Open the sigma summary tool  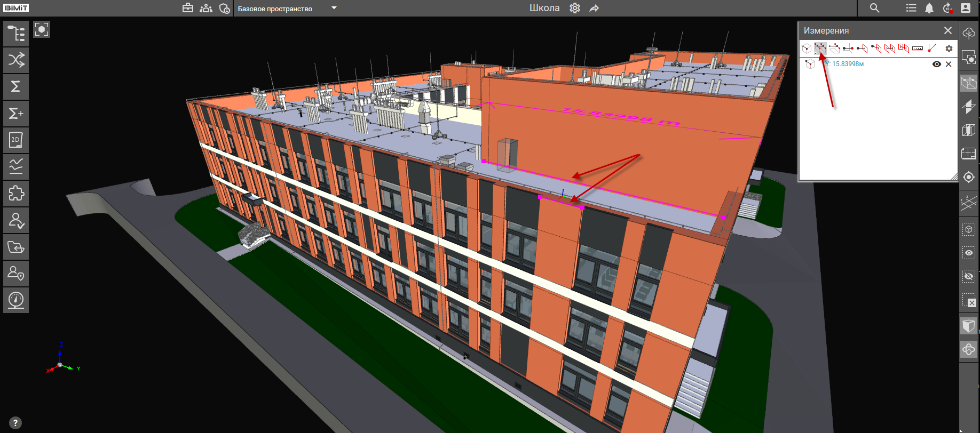[x=16, y=86]
